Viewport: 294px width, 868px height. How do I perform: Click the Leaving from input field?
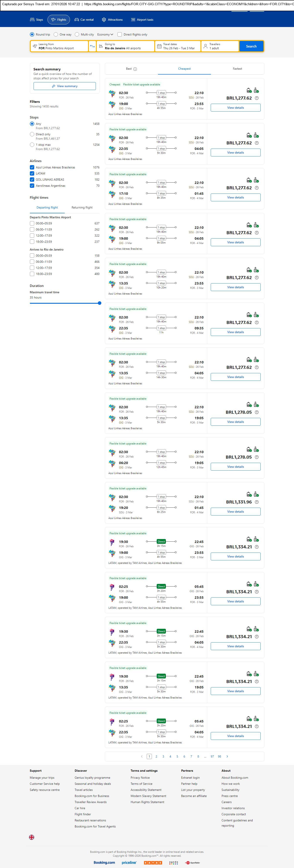coord(59,46)
